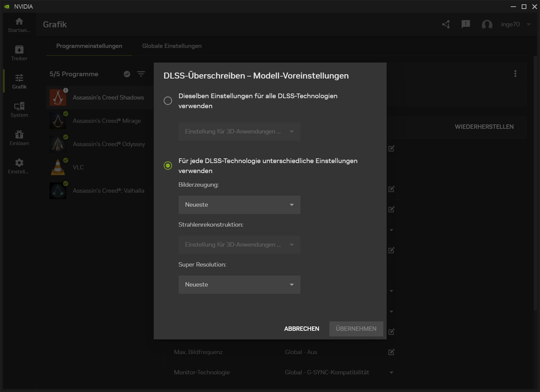Open the Bilderzeugung 'Neueste' dropdown
The image size is (540, 392).
[239, 205]
